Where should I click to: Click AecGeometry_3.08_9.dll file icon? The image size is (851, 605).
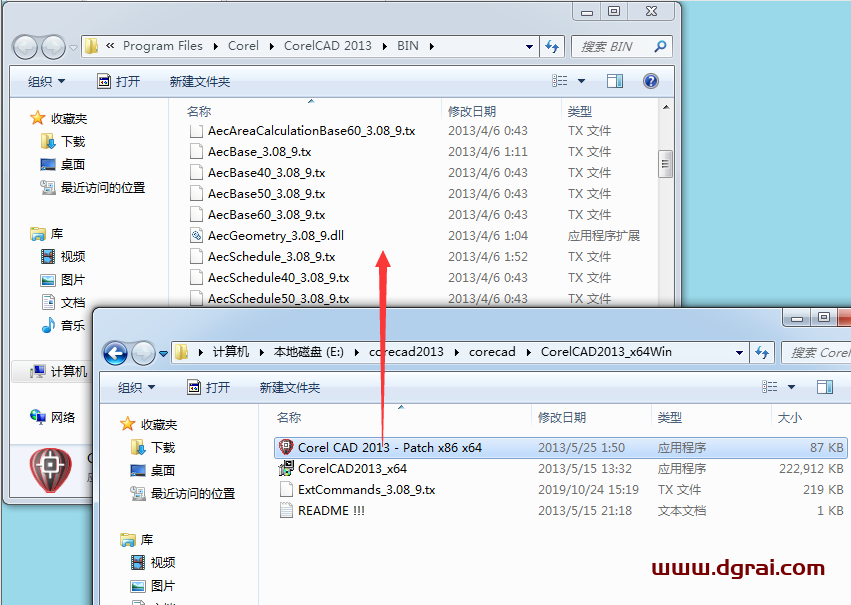click(x=196, y=235)
